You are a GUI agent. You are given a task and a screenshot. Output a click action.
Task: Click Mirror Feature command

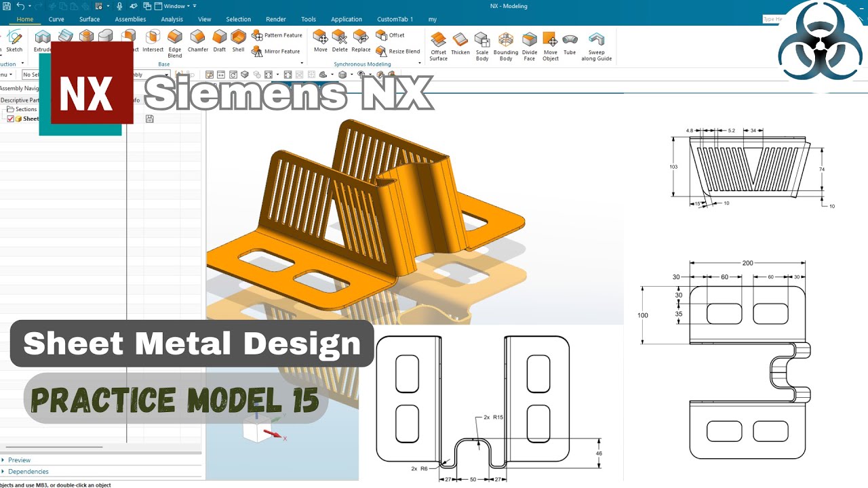pos(276,52)
